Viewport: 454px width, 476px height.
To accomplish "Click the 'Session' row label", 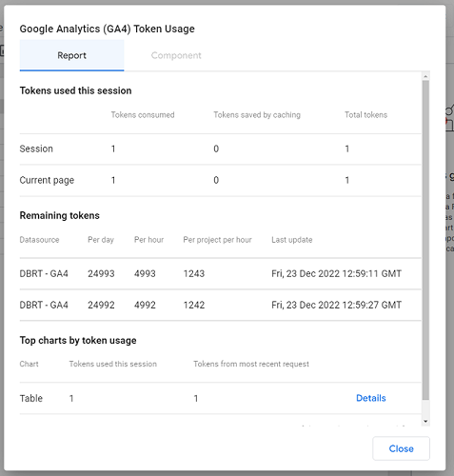I will click(x=36, y=149).
